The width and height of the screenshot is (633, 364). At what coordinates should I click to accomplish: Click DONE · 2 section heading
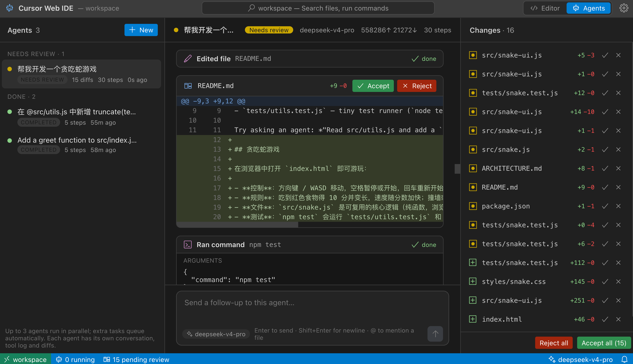tap(21, 97)
